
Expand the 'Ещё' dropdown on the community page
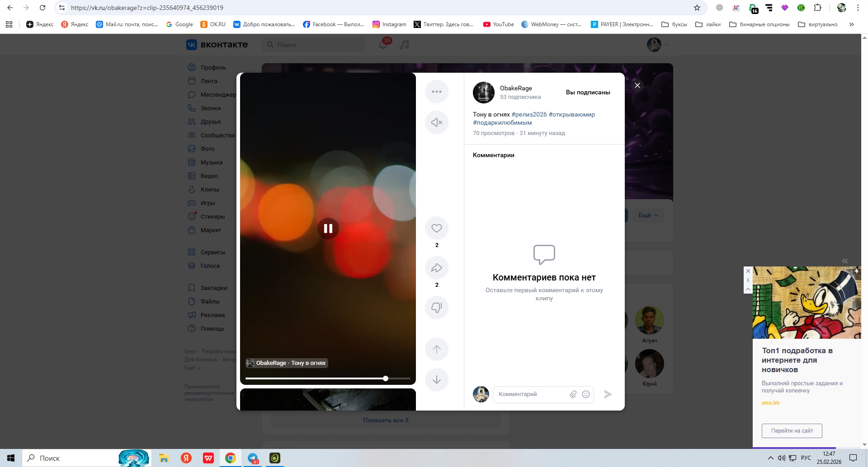point(648,215)
